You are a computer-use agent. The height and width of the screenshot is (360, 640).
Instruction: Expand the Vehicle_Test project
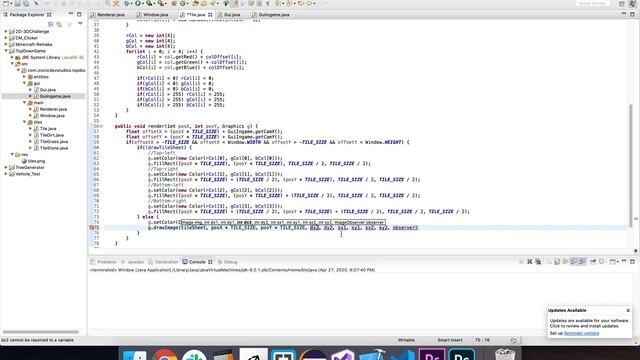6,174
